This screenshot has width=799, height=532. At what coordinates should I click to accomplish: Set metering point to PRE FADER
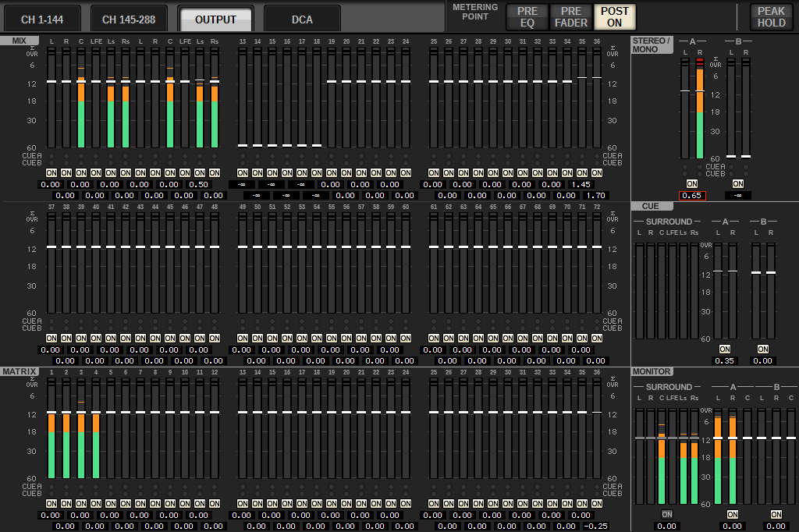[x=571, y=17]
